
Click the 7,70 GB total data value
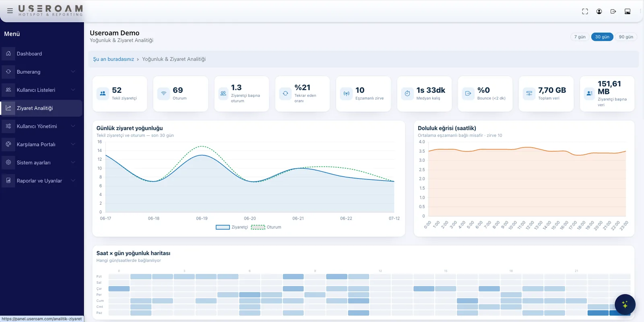552,90
